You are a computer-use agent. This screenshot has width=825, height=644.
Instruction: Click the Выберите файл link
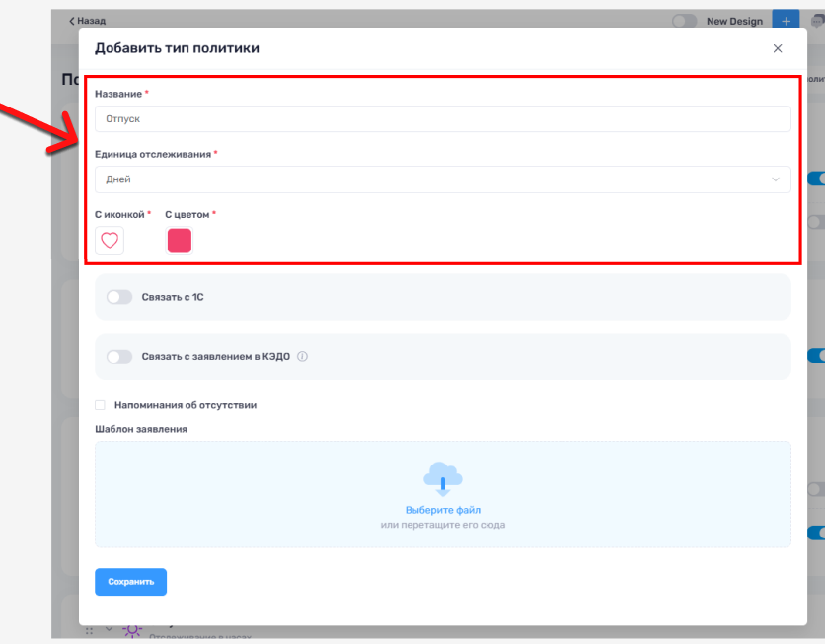pos(443,510)
